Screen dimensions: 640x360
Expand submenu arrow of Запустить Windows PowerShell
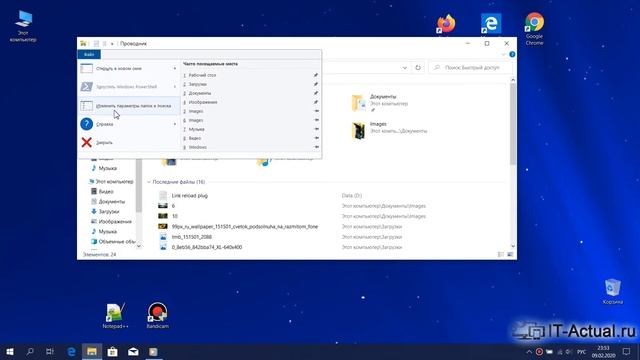coord(175,87)
